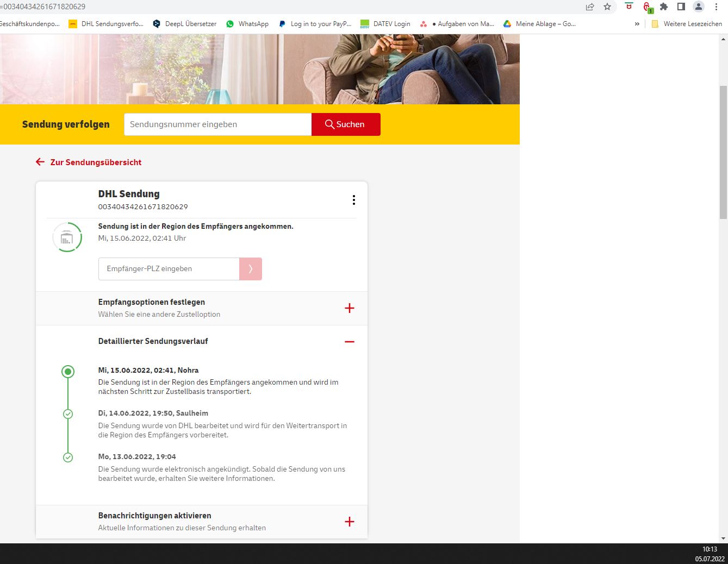Show hidden bookmarks via double chevron
Screen dimensions: 728x564
click(637, 24)
